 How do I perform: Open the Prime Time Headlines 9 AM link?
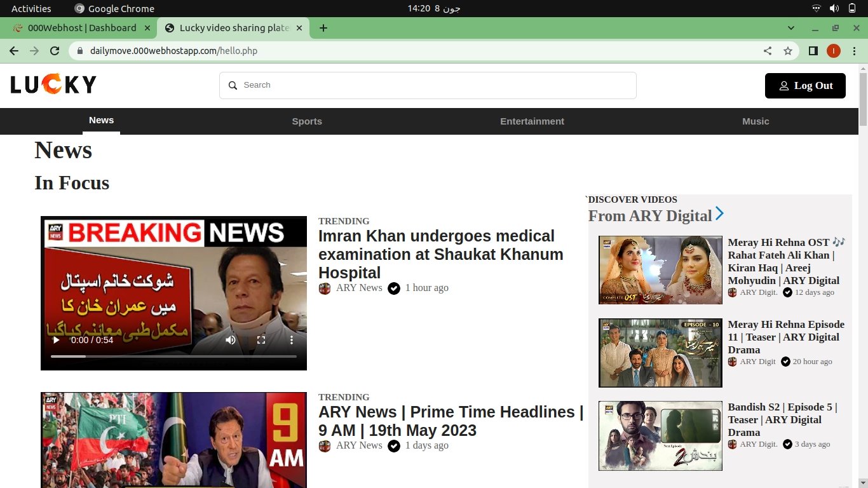coord(451,421)
